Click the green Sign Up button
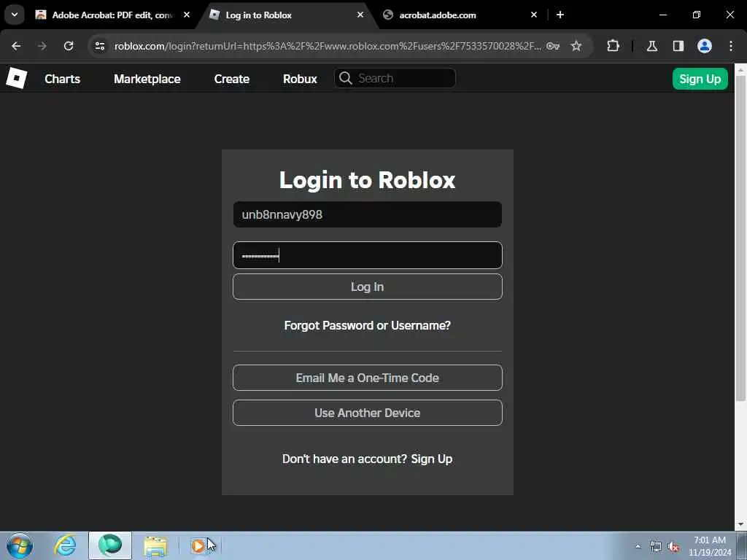This screenshot has height=560, width=747. pyautogui.click(x=700, y=79)
